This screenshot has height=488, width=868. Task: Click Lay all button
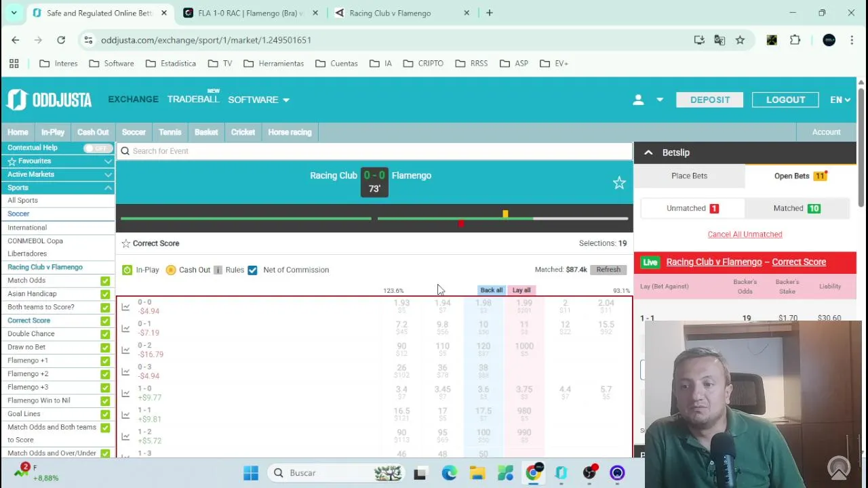pyautogui.click(x=521, y=290)
